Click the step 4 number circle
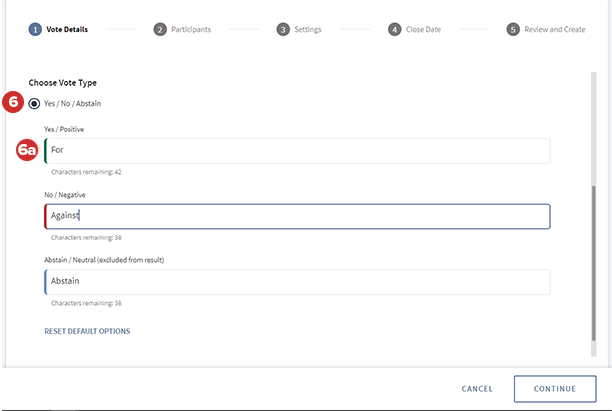The width and height of the screenshot is (612, 411). pos(395,30)
